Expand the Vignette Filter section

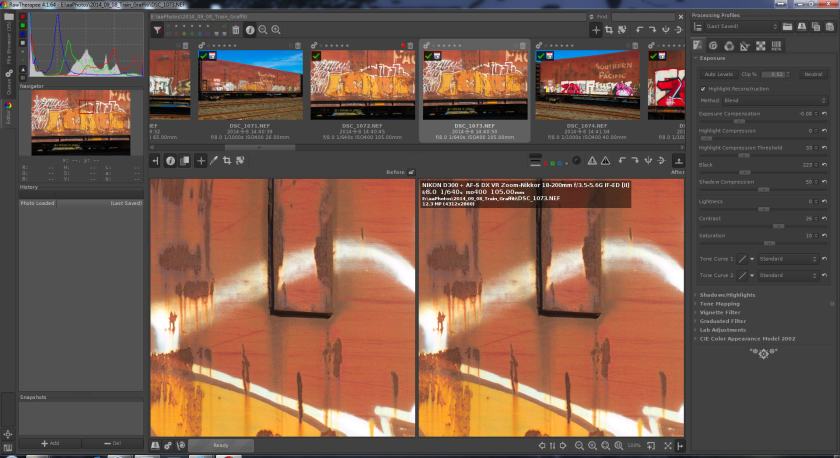point(719,312)
